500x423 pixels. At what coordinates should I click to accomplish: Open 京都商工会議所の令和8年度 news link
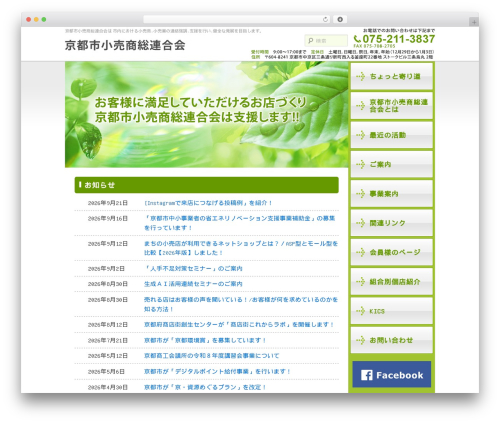click(212, 356)
